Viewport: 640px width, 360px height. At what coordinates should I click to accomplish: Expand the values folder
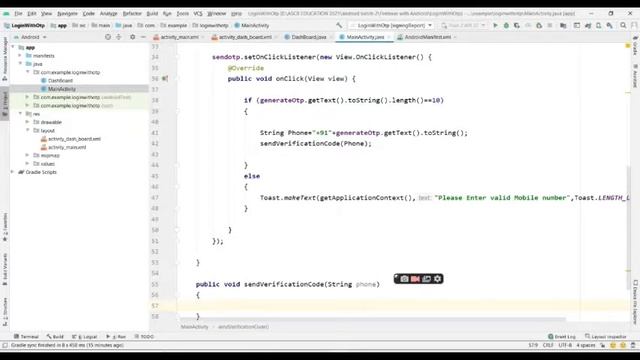pos(28,163)
